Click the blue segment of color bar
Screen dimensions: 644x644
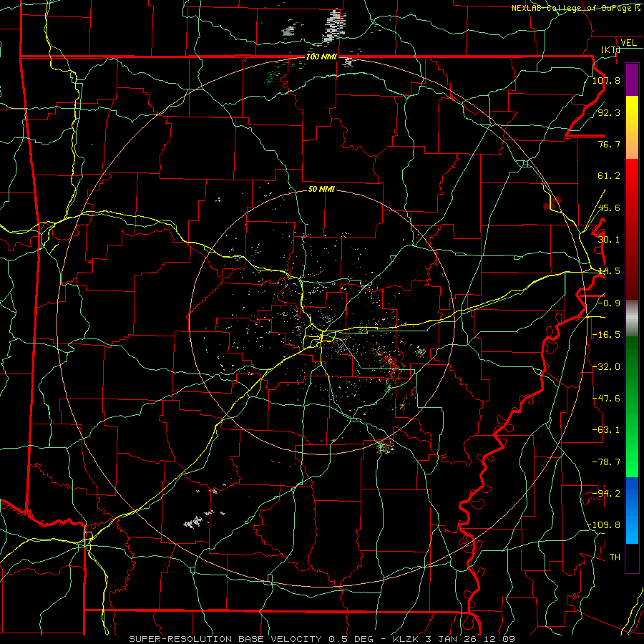632,510
